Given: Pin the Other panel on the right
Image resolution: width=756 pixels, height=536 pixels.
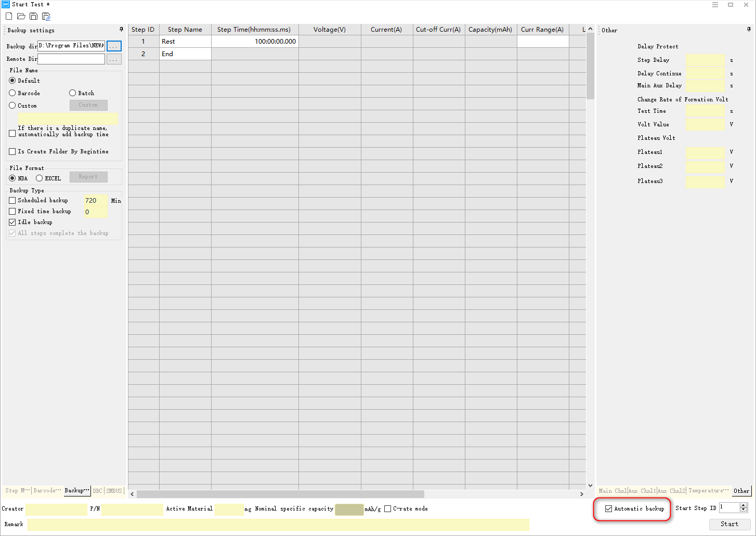Looking at the screenshot, I should click(749, 30).
